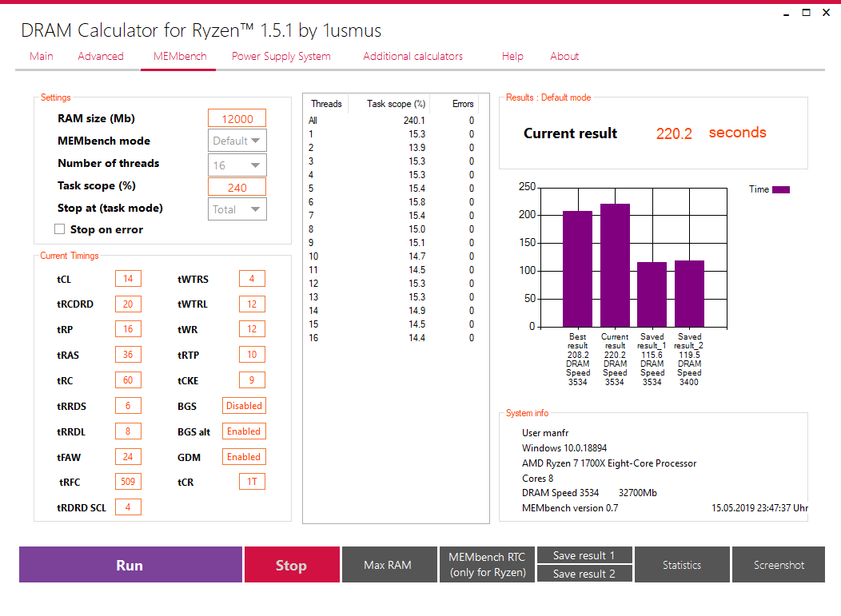Enable the Stop on error checkbox
The height and width of the screenshot is (616, 841).
click(59, 229)
